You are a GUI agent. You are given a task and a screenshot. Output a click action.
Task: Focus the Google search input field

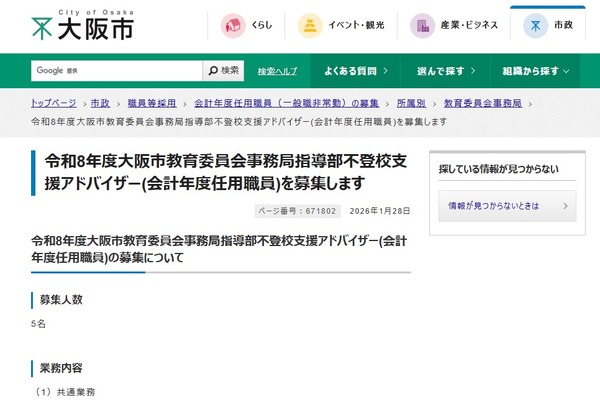pos(116,70)
